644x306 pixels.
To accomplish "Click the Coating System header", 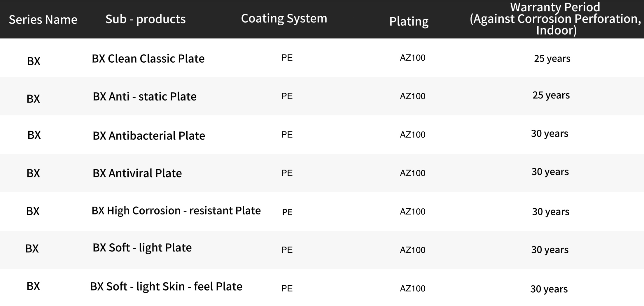I will coord(284,19).
